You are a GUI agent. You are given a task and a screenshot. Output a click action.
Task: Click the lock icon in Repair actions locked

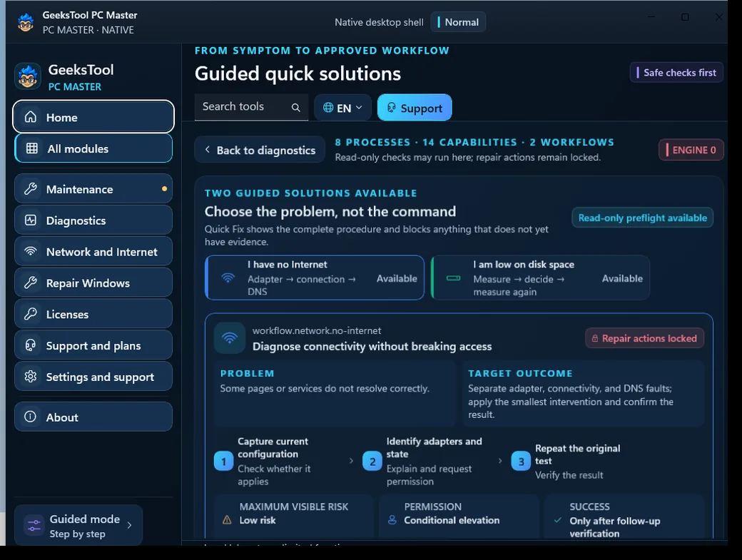595,339
